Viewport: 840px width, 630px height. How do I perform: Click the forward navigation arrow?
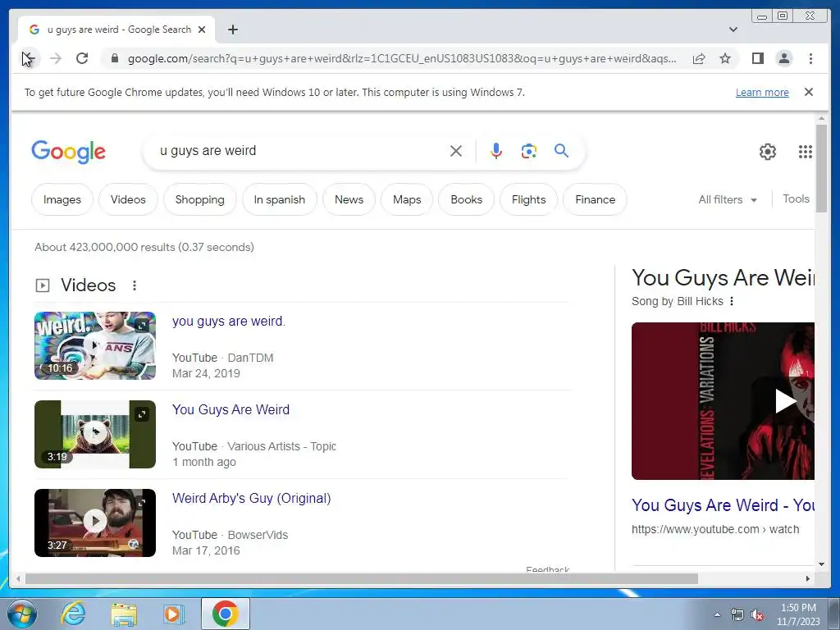[56, 58]
